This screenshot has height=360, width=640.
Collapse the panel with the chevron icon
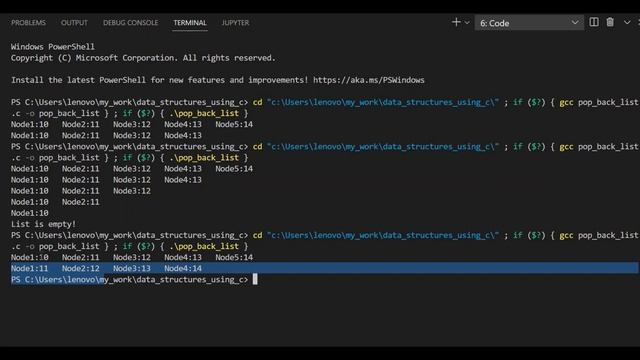627,22
